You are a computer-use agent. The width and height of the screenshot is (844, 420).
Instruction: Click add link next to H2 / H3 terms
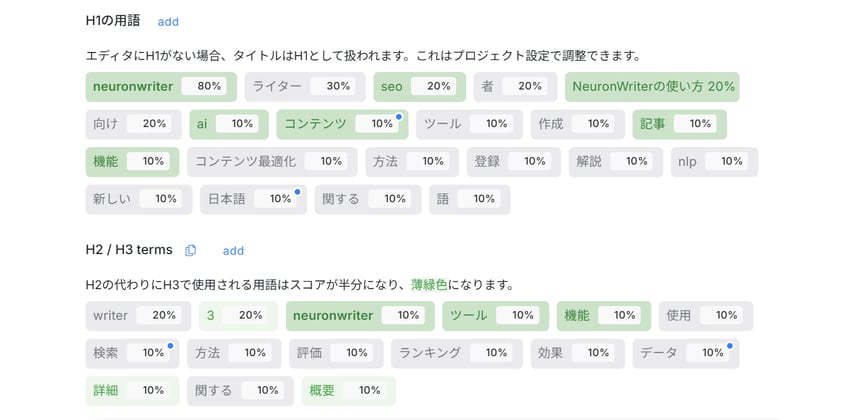coord(233,251)
